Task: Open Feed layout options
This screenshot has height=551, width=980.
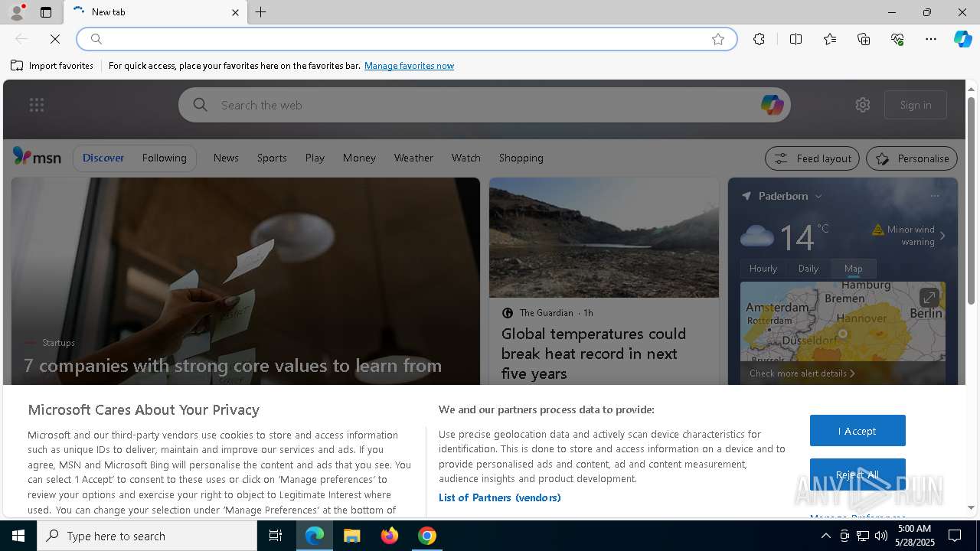Action: click(812, 158)
